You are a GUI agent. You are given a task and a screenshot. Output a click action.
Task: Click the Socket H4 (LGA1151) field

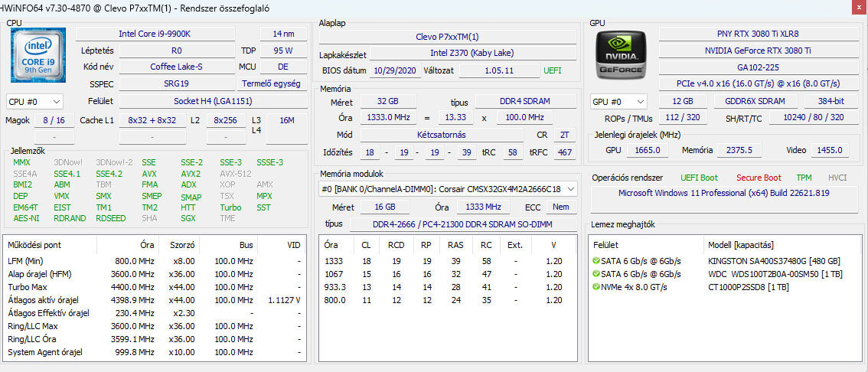point(213,101)
